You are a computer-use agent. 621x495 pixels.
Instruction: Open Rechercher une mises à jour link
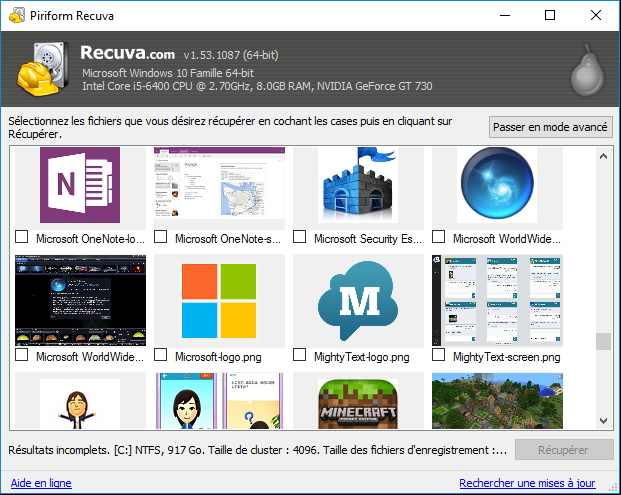coord(527,483)
